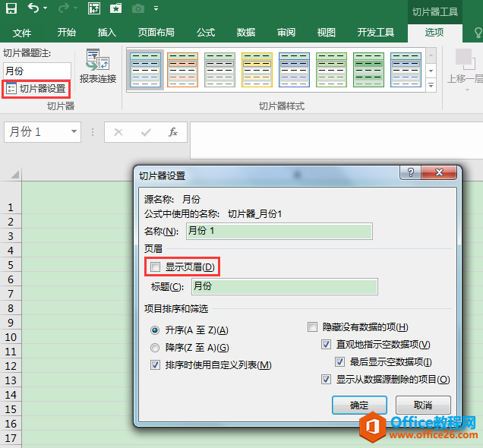483x448 pixels.
Task: Apply the gray slicer style
Action: tap(220, 70)
